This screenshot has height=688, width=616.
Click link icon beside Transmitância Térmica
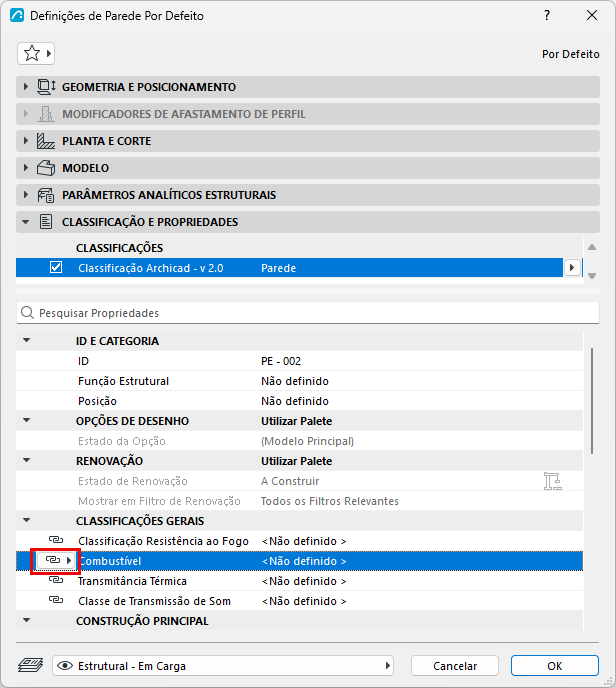click(56, 580)
